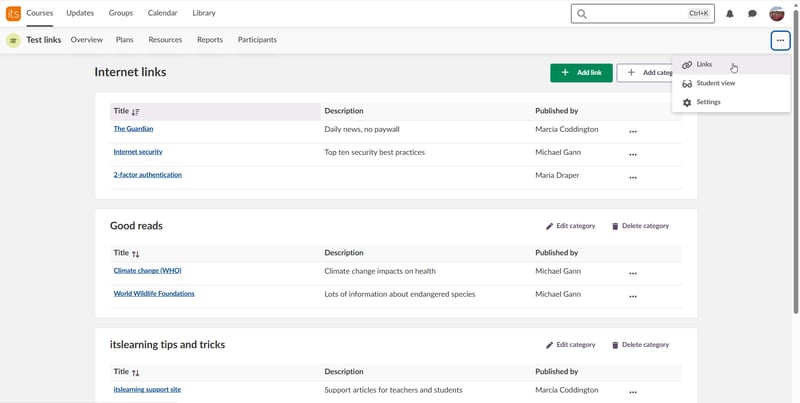
Task: Open options menu for The Guardian row
Action: tap(633, 131)
